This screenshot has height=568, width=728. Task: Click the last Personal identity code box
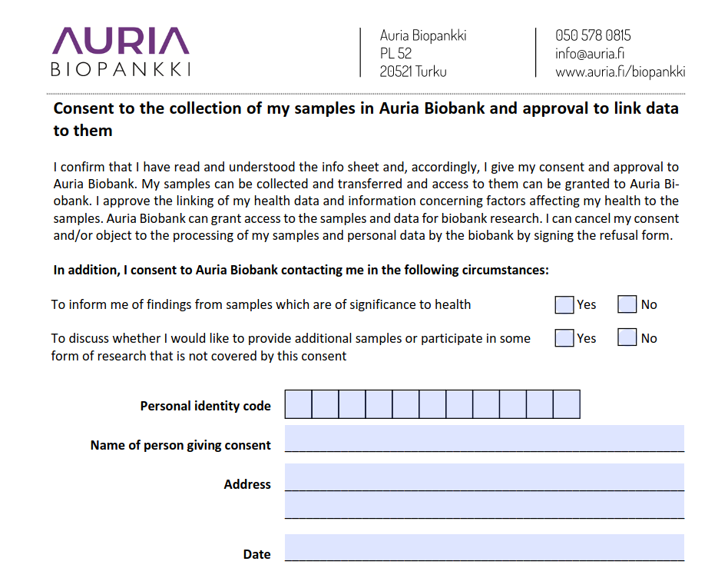click(x=566, y=404)
